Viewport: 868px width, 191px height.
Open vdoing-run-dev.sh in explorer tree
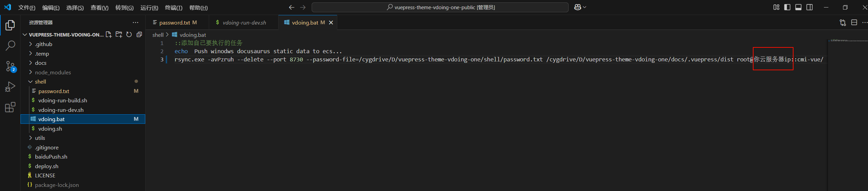pos(83,110)
